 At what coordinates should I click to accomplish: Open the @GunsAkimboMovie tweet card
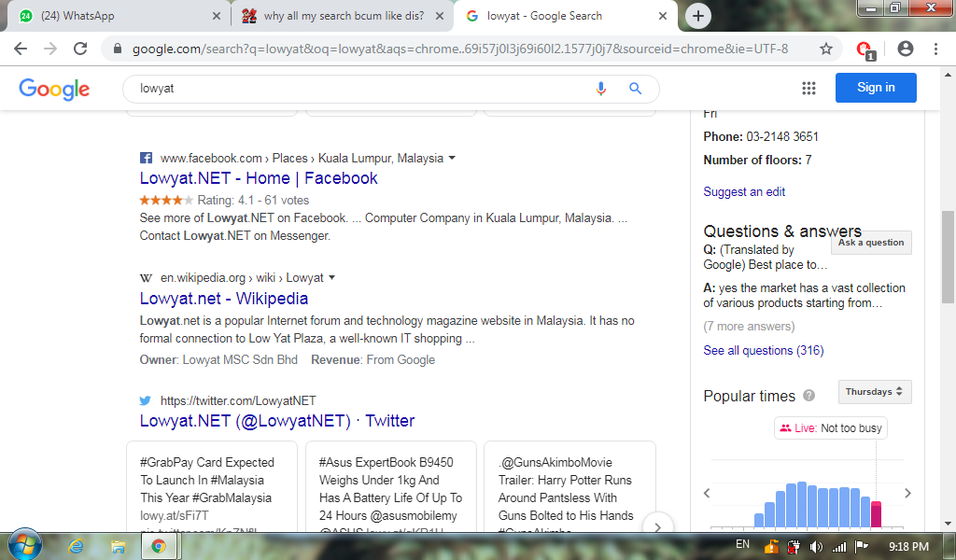[x=569, y=486]
